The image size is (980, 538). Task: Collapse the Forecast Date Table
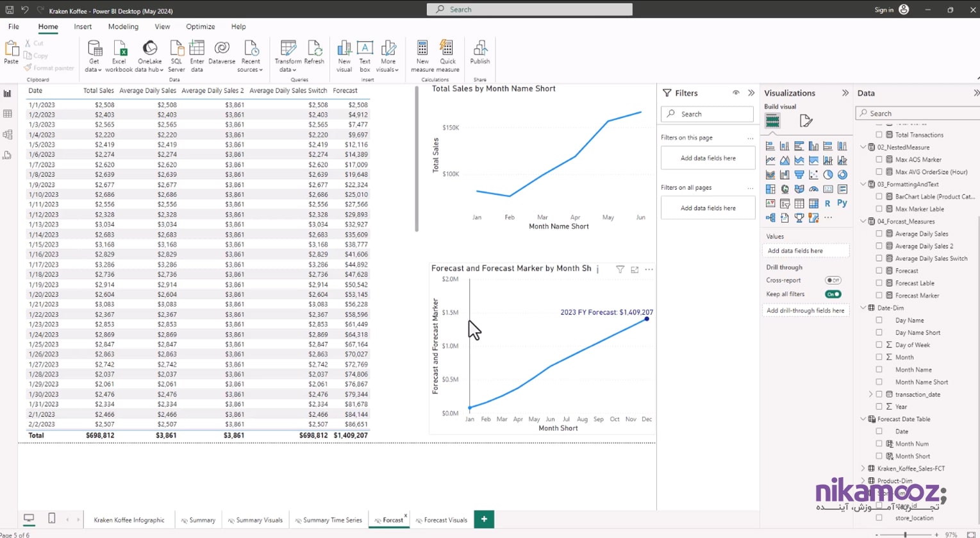point(863,419)
